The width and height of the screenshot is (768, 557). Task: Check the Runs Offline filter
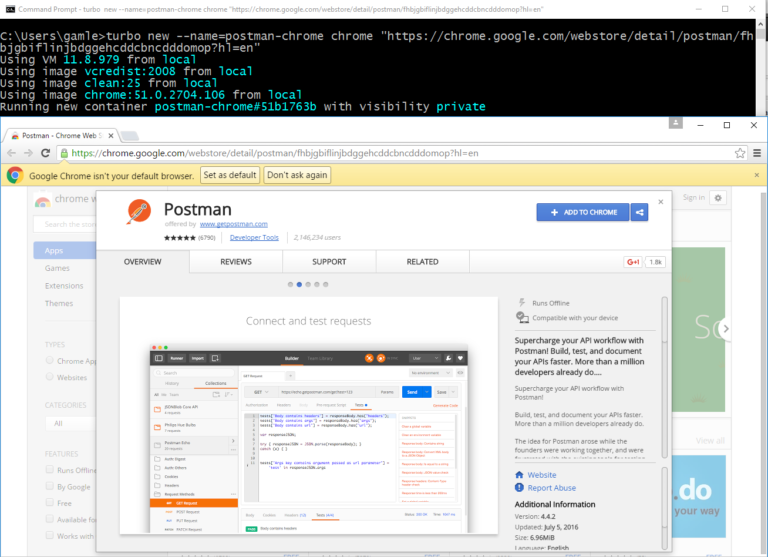pyautogui.click(x=49, y=469)
